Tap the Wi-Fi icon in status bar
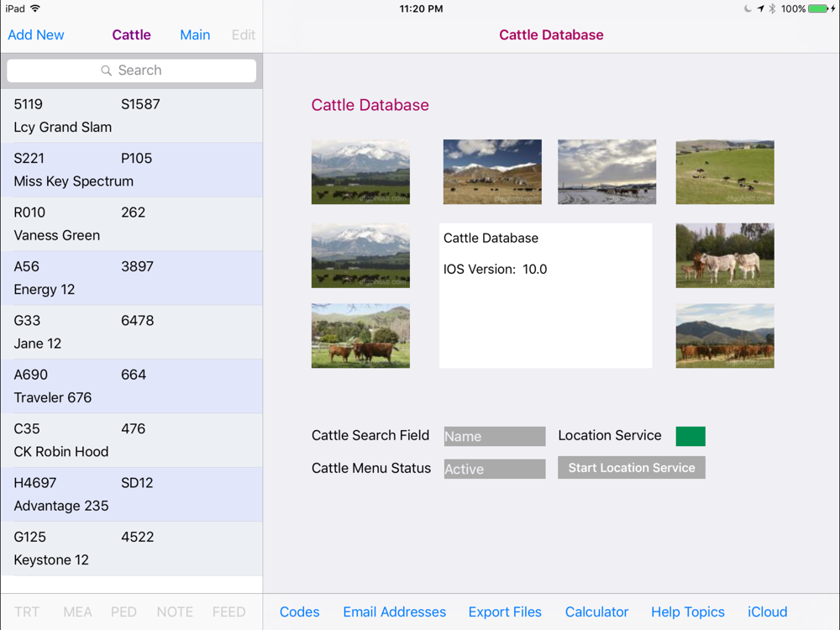 (35, 8)
